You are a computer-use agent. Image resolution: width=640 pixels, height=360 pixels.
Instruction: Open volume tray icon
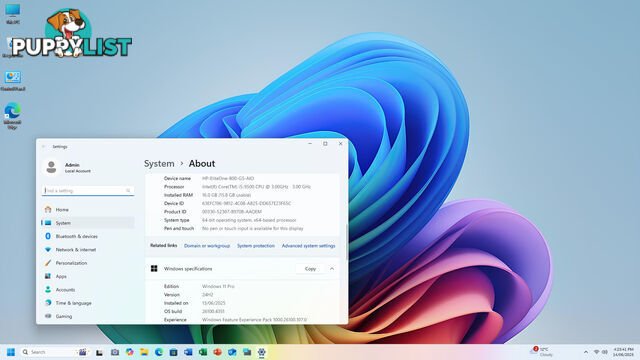604,352
